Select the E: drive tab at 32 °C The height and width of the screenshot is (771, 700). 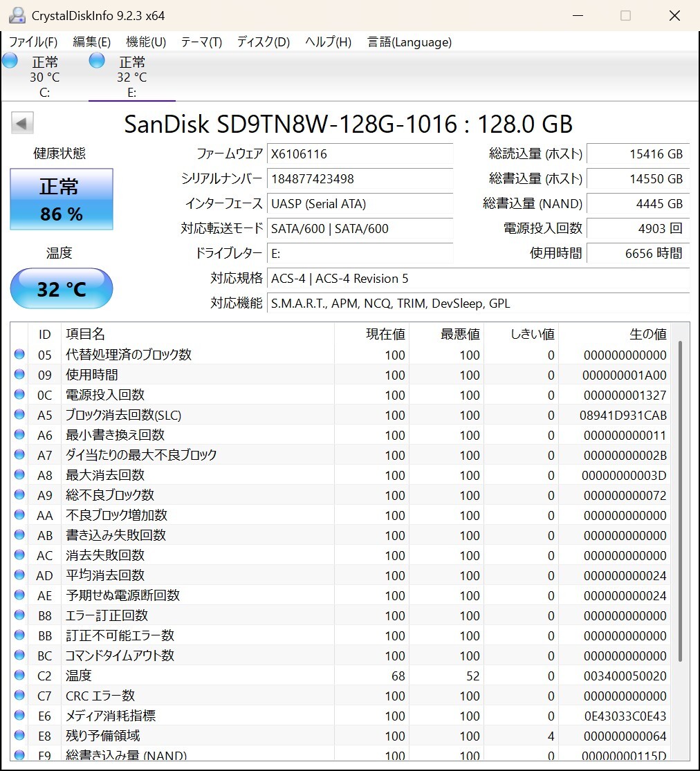[x=132, y=76]
